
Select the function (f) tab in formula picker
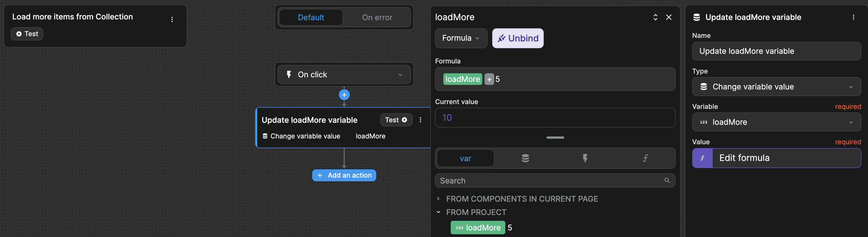click(645, 158)
